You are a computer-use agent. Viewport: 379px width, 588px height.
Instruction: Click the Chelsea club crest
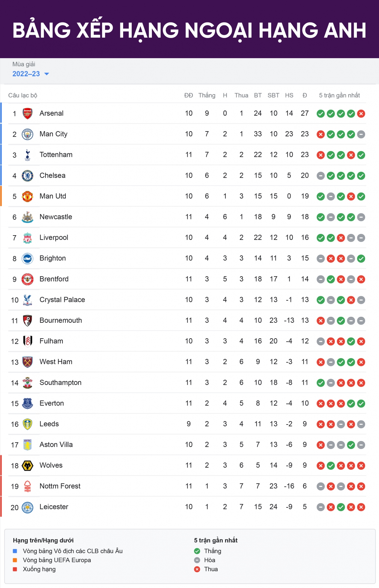click(x=27, y=176)
